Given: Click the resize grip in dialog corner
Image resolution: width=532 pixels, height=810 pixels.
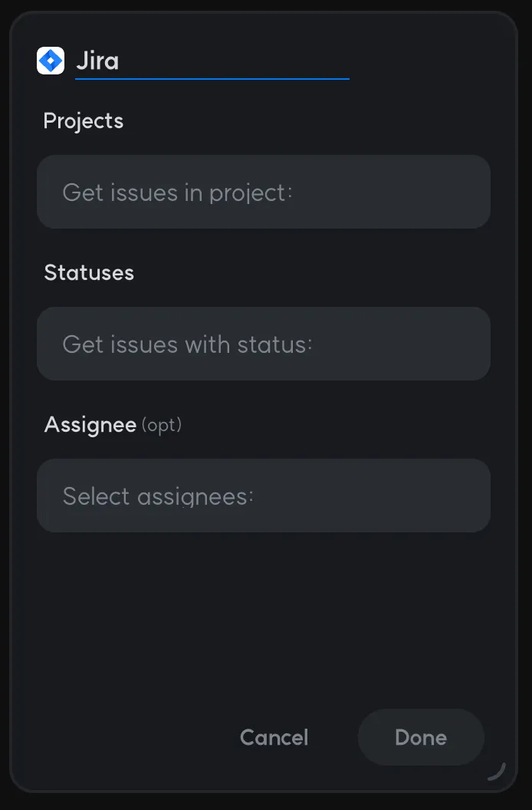Looking at the screenshot, I should [x=497, y=771].
